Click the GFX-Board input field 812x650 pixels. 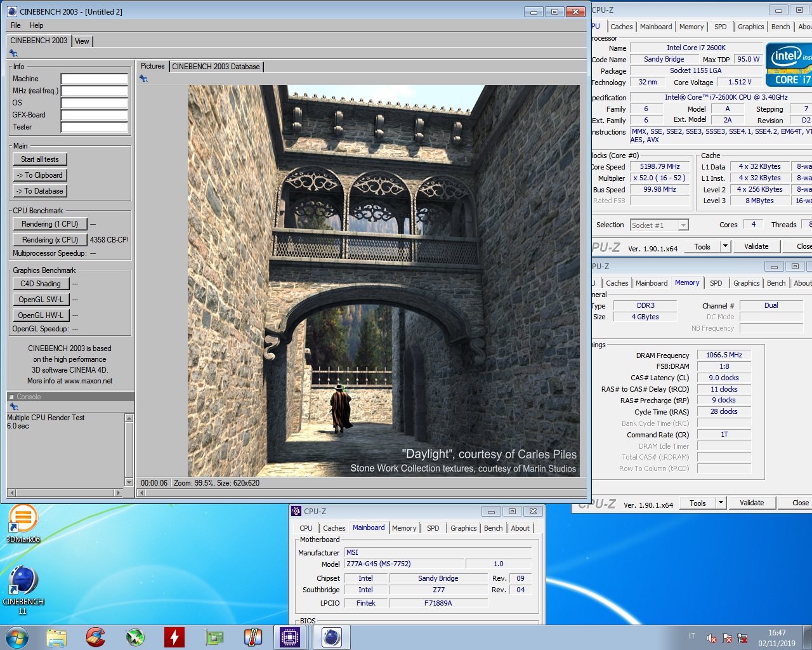[x=95, y=116]
